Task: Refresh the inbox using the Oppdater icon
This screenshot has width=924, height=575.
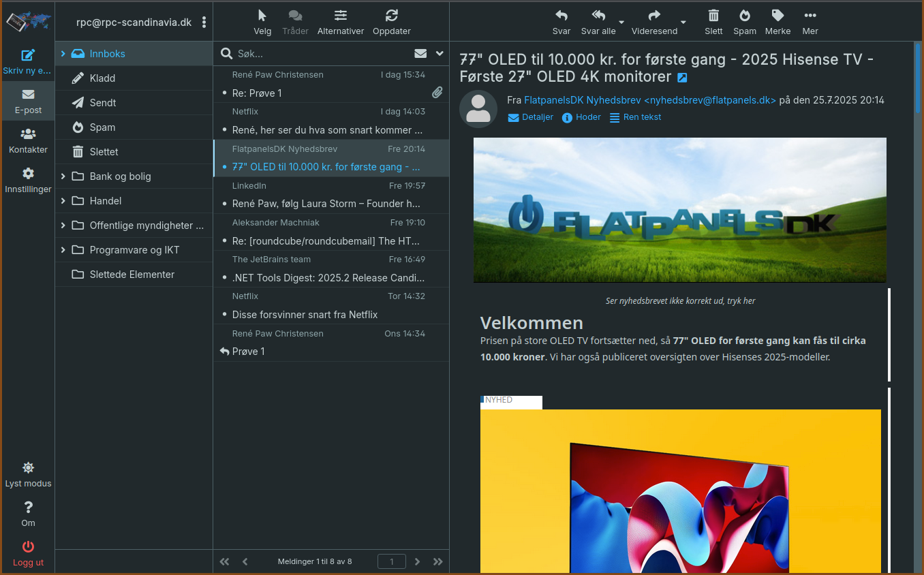Action: [x=391, y=21]
